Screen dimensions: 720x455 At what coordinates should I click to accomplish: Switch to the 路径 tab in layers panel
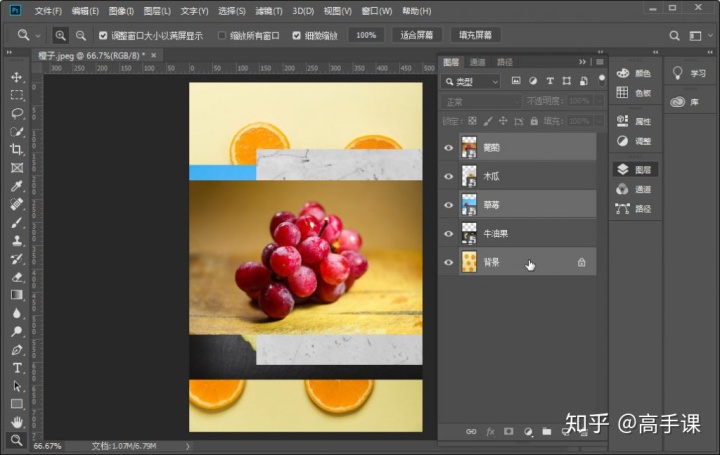pos(505,62)
